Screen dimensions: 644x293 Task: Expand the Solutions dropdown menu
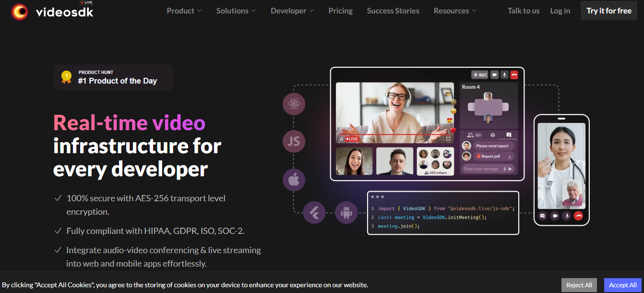point(236,11)
